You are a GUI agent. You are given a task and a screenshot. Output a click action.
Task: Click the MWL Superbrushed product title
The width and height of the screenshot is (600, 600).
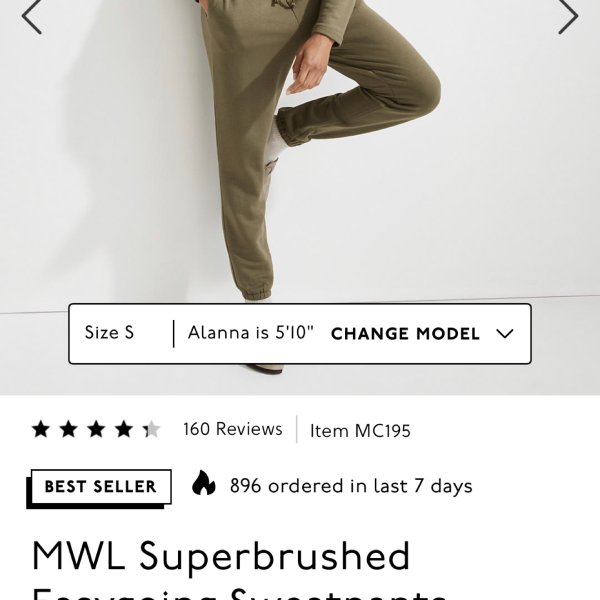pyautogui.click(x=221, y=556)
